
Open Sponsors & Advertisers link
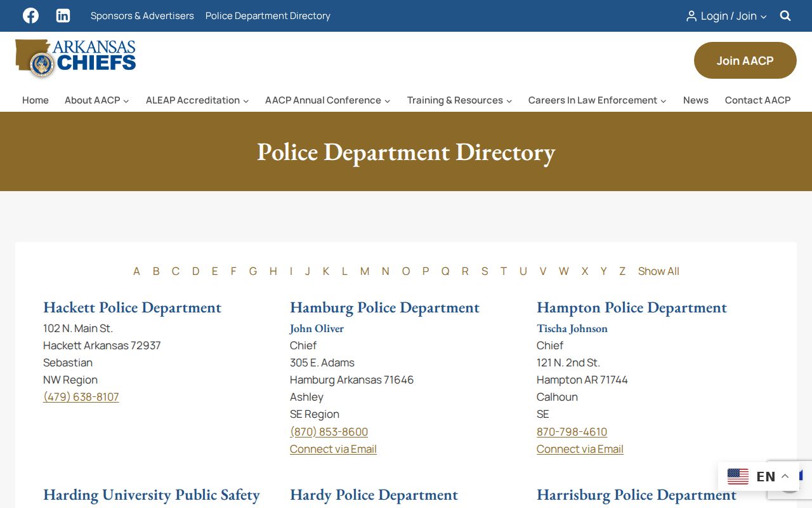[142, 16]
